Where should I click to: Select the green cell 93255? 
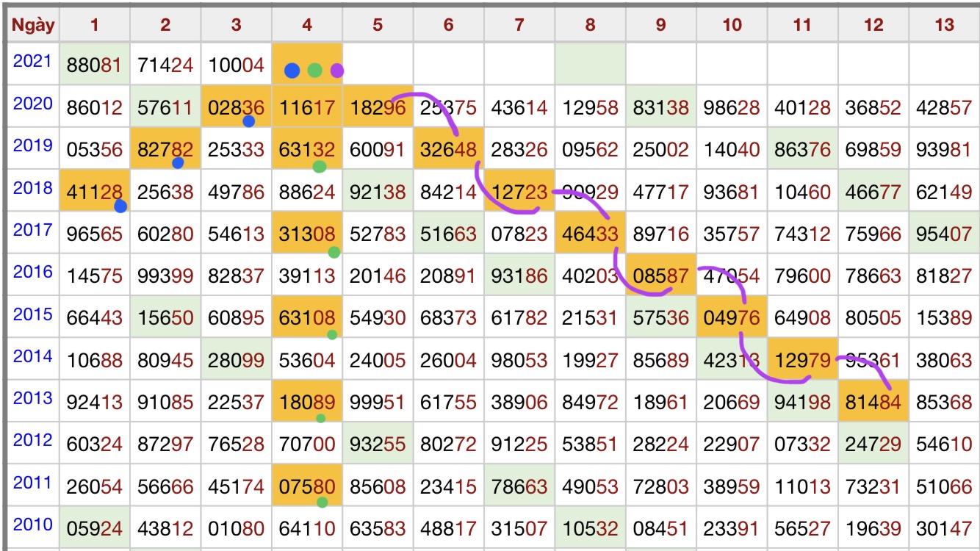coord(378,444)
